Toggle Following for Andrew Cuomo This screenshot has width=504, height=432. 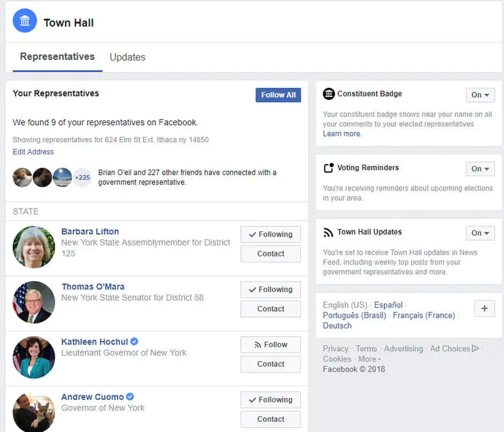click(270, 399)
